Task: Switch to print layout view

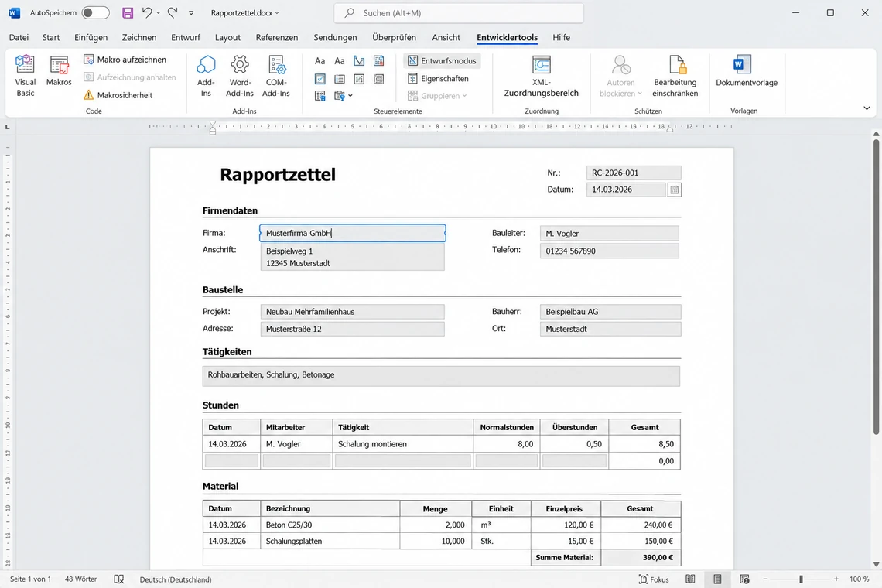Action: point(717,579)
